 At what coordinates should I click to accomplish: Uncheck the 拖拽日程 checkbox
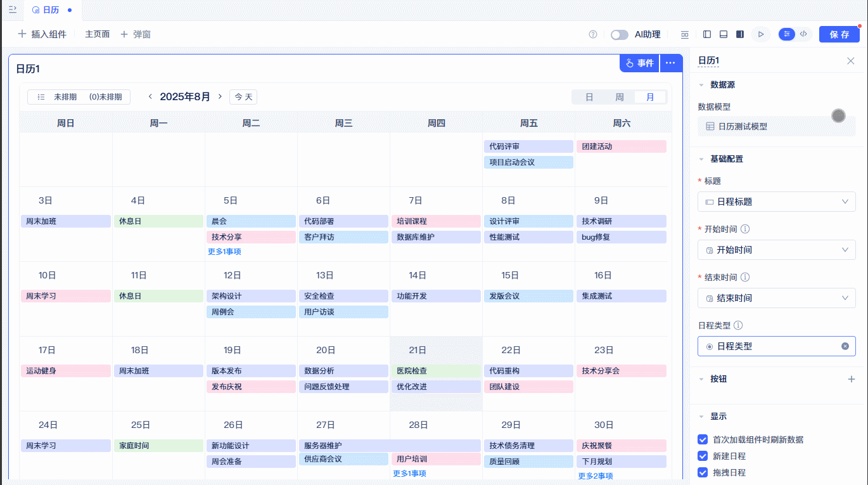pyautogui.click(x=703, y=472)
